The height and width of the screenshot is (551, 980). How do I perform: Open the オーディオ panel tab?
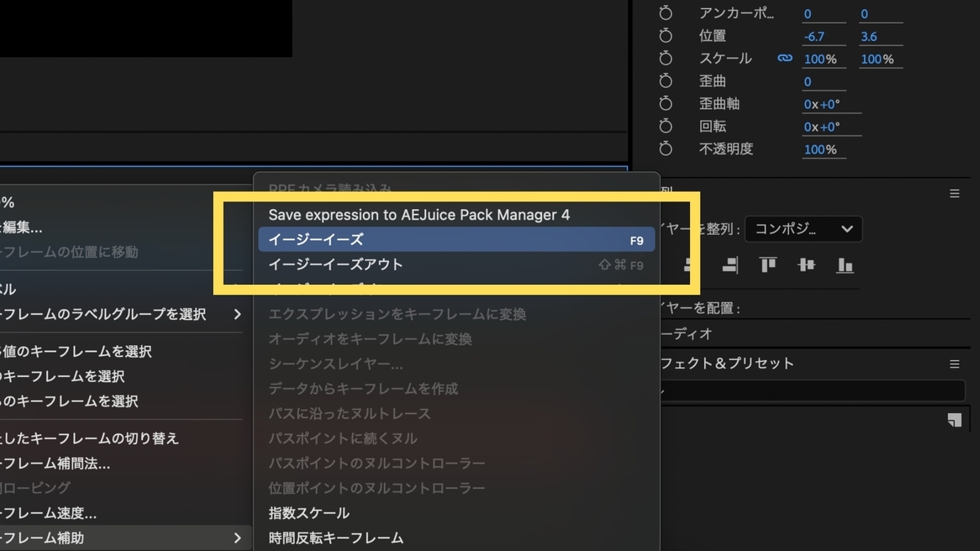686,333
